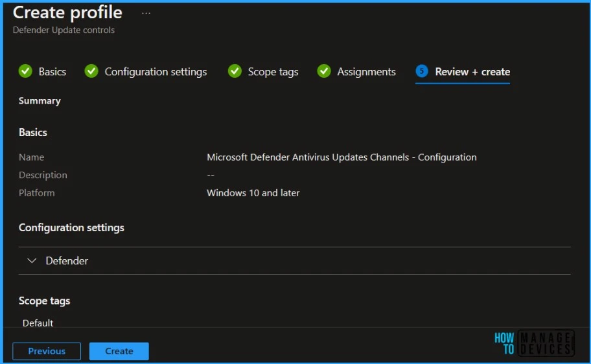This screenshot has height=364, width=591.
Task: Click the Create profile page title
Action: 67,12
